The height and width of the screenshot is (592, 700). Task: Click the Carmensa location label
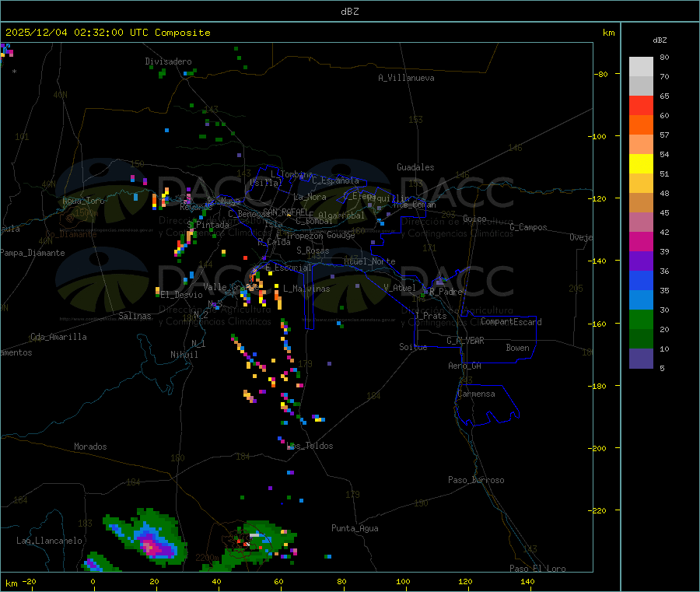click(476, 394)
